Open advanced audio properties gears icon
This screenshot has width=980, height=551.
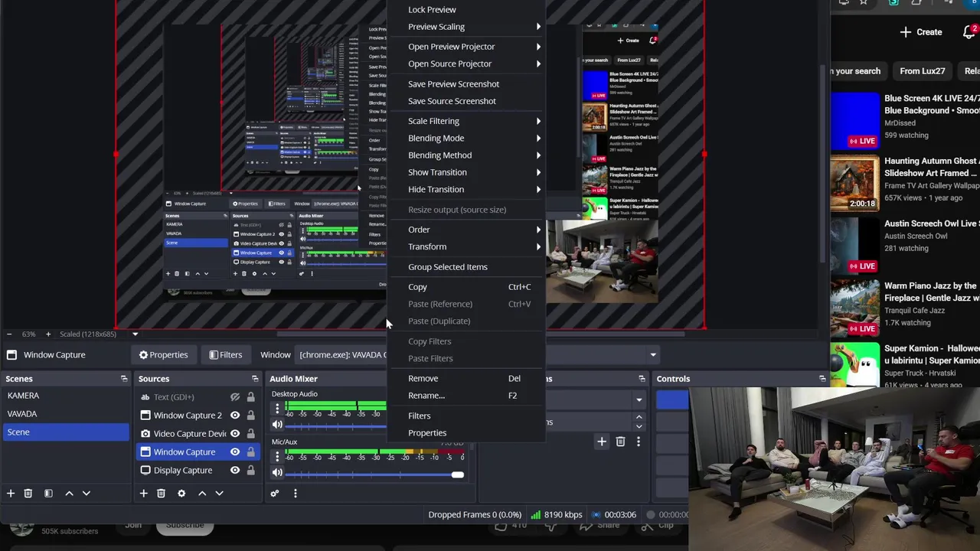(x=275, y=494)
